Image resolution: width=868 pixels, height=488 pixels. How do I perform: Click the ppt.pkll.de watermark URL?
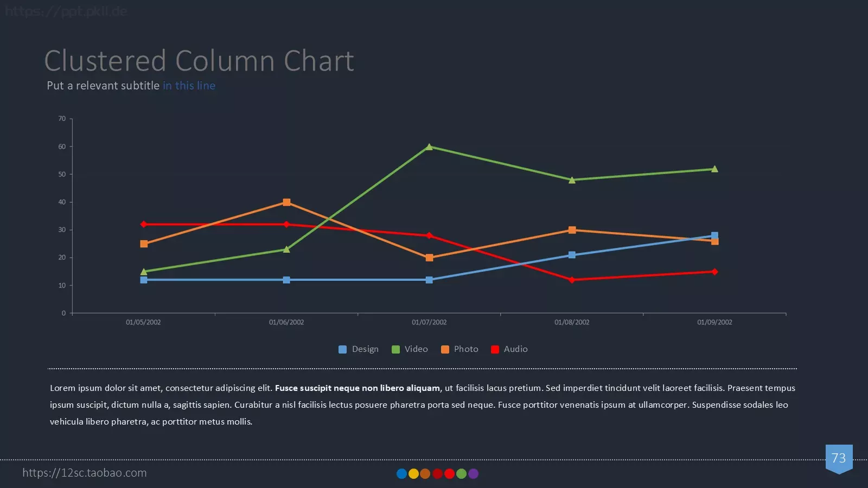66,11
